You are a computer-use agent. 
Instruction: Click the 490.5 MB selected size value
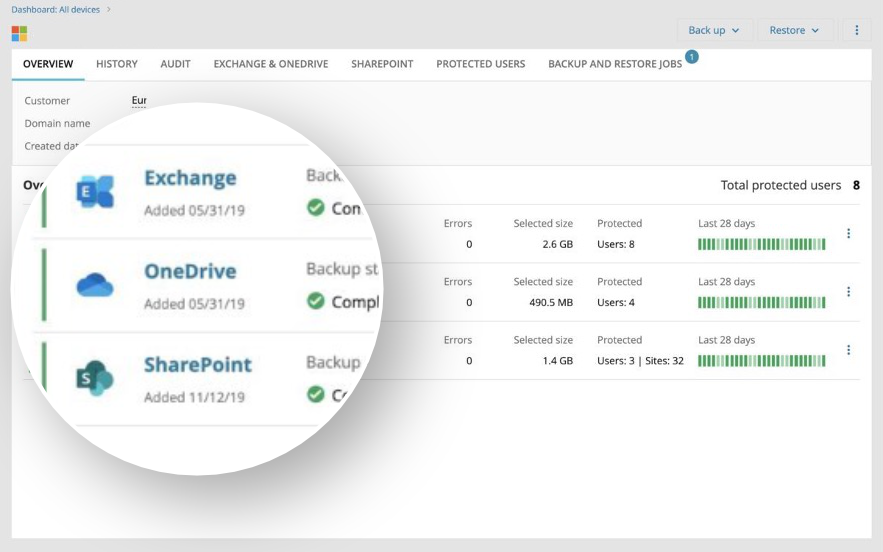click(x=551, y=302)
